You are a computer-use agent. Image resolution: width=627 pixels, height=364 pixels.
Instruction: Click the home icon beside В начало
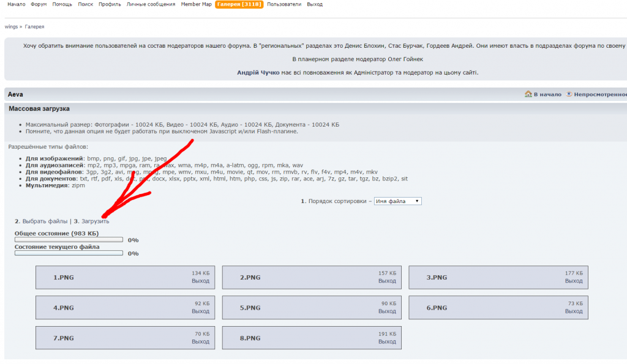[x=528, y=94]
